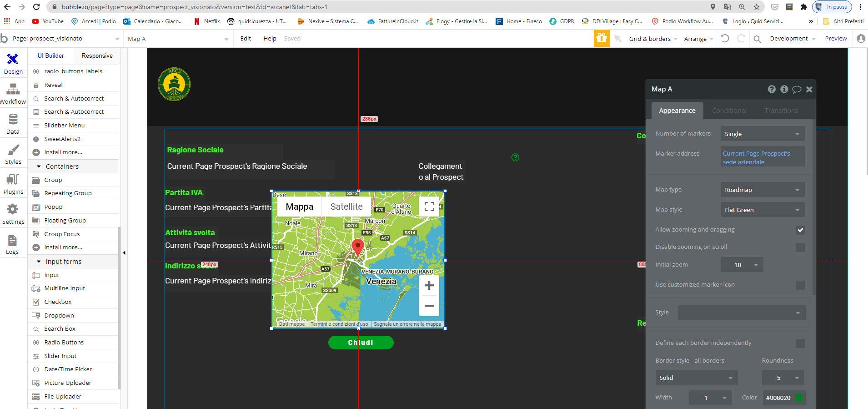Toggle fullscreen view on the map
Viewport: 868px width, 409px height.
click(429, 207)
